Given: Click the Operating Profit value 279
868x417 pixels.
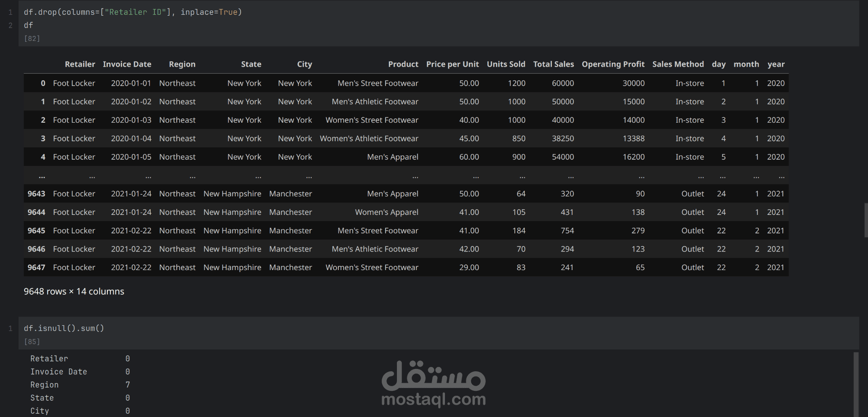Looking at the screenshot, I should 638,231.
